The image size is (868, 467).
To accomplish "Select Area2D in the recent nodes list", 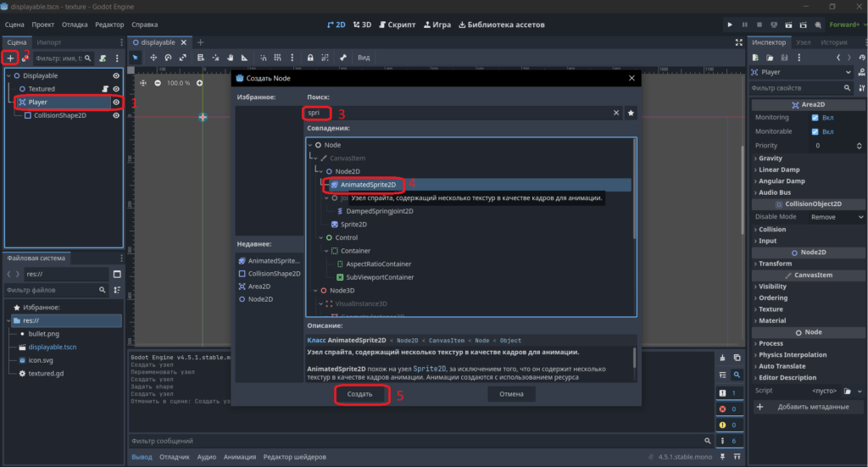I will tap(259, 286).
